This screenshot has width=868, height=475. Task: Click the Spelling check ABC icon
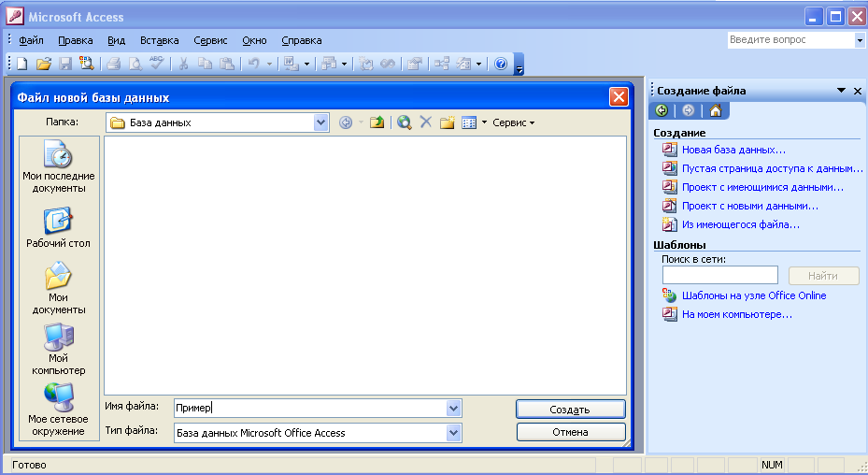(x=156, y=64)
